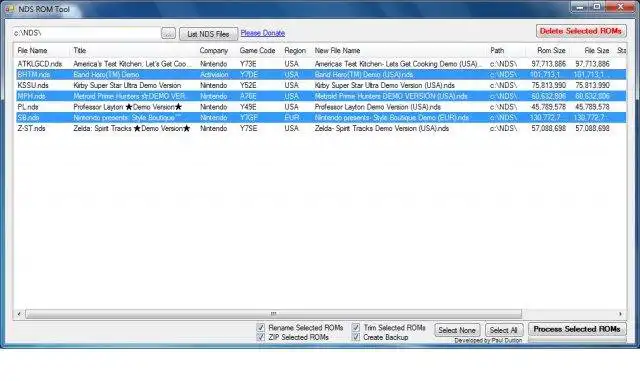This screenshot has width=640, height=381.
Task: Click Select None button
Action: pyautogui.click(x=457, y=330)
